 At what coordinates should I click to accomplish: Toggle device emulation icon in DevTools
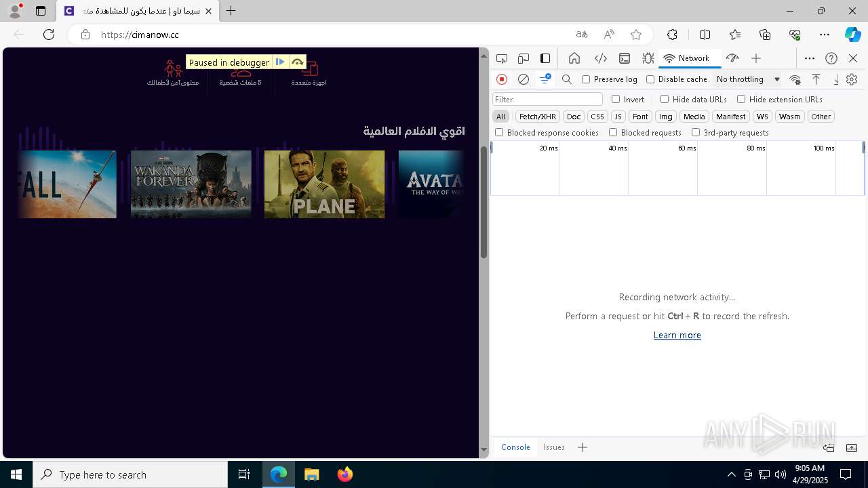524,58
